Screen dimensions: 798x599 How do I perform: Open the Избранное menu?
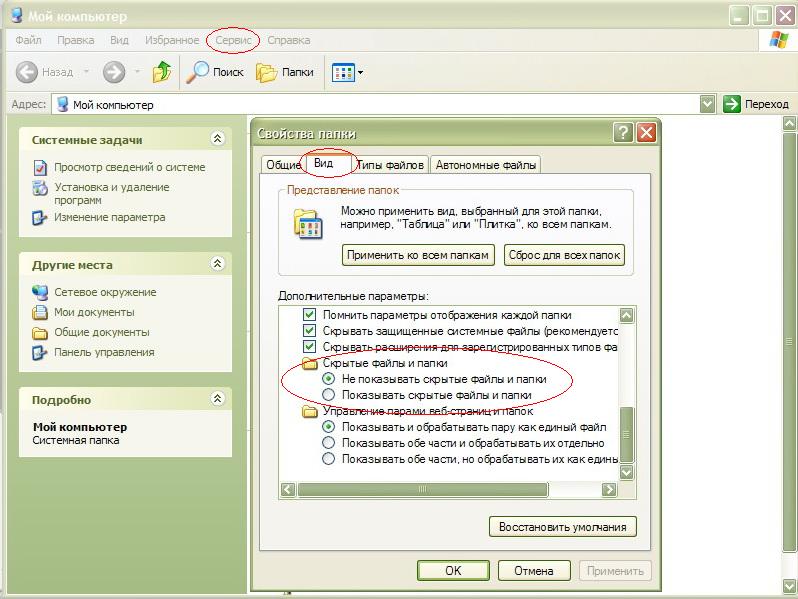click(x=172, y=40)
